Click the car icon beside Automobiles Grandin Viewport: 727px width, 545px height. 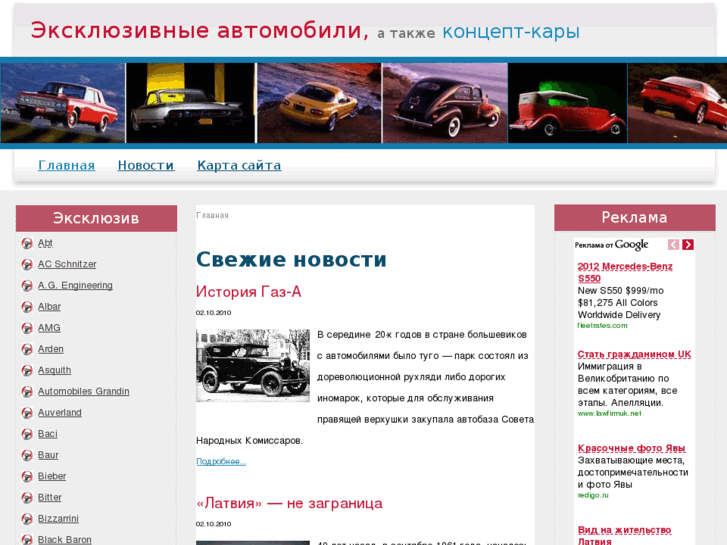[27, 391]
